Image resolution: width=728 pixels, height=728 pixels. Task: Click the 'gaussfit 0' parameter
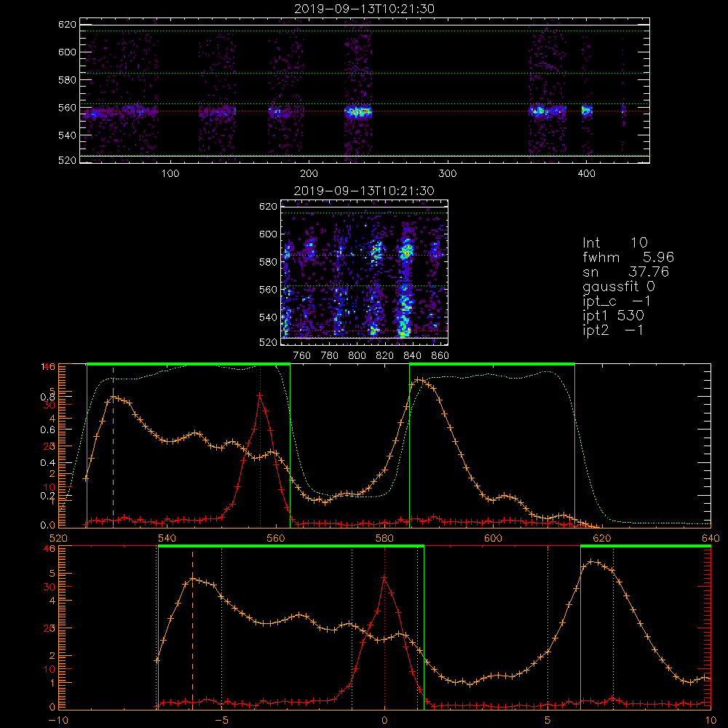pyautogui.click(x=619, y=286)
